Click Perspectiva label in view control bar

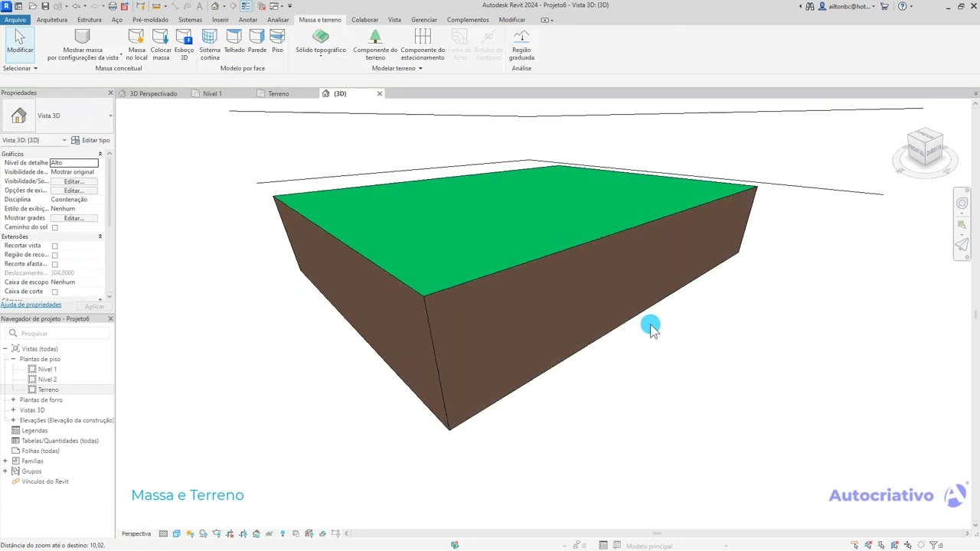pos(136,534)
